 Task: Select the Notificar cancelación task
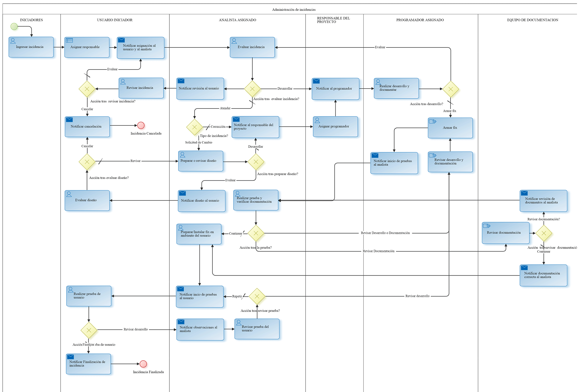(87, 127)
